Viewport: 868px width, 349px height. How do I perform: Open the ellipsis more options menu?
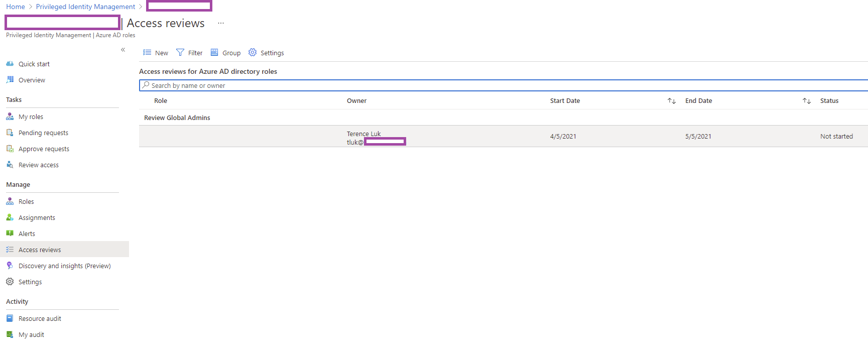[221, 23]
